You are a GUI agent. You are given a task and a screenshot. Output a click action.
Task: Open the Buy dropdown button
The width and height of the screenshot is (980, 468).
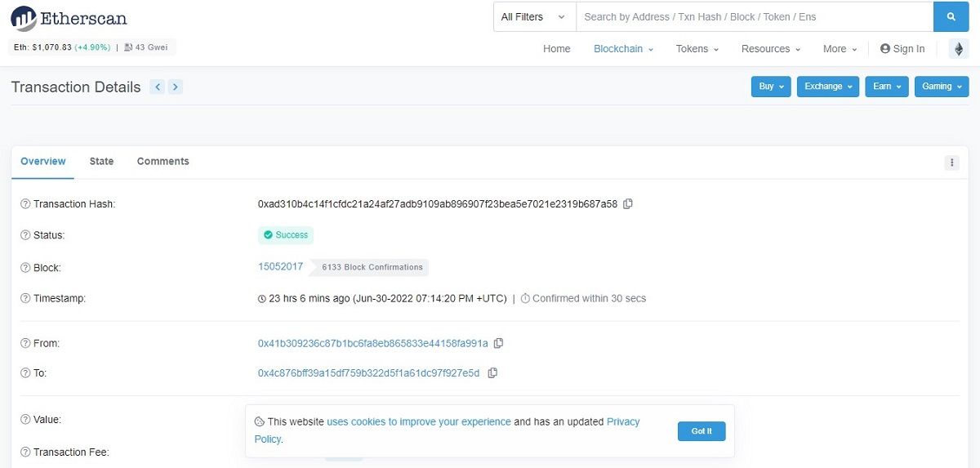coord(771,87)
